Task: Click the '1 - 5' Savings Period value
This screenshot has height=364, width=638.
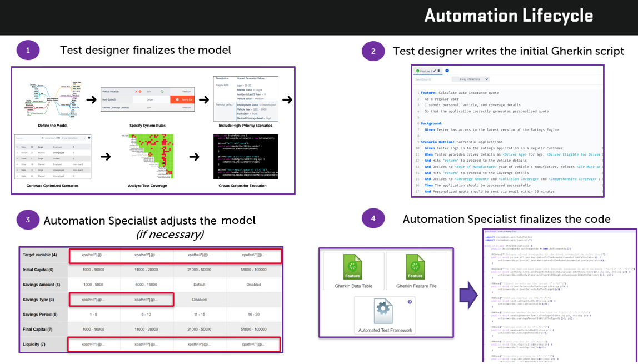Action: [x=93, y=315]
